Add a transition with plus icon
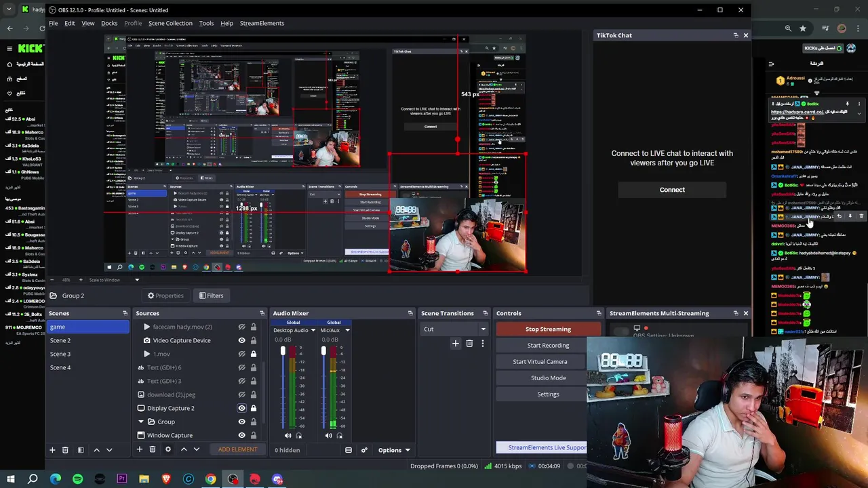 coord(456,344)
